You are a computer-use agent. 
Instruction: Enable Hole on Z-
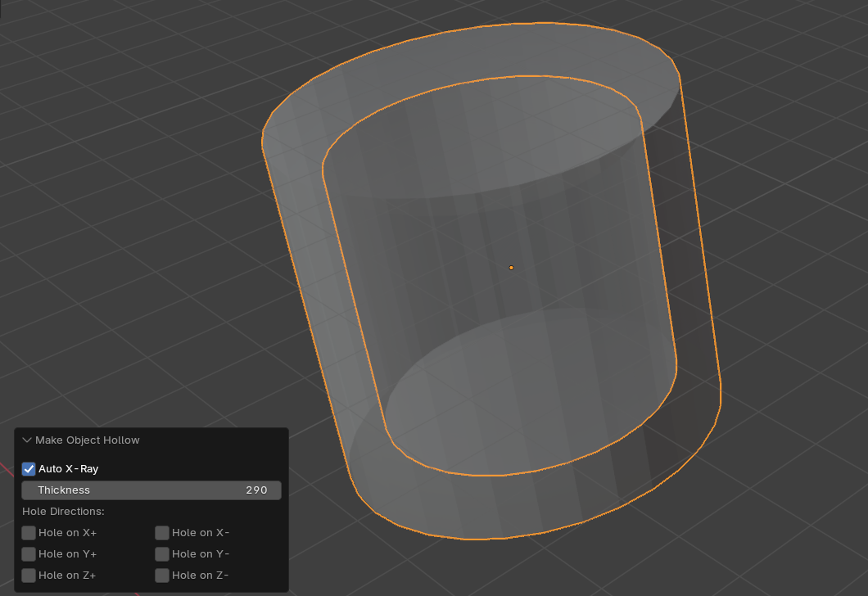tap(161, 575)
